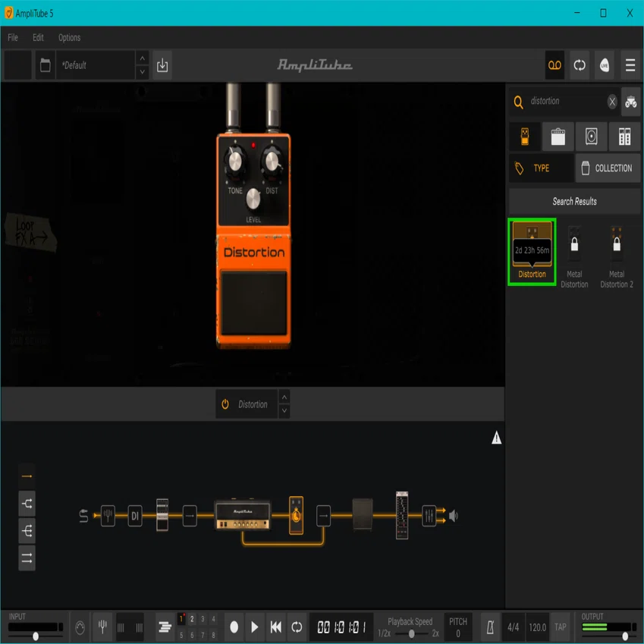Open the Distortion model name dropdown
The image size is (644, 644).
[253, 404]
